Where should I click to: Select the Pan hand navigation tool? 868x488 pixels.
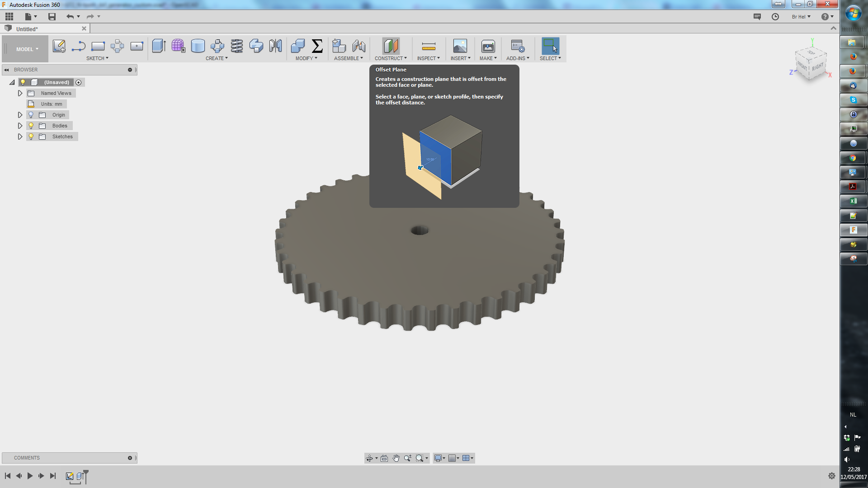click(396, 458)
